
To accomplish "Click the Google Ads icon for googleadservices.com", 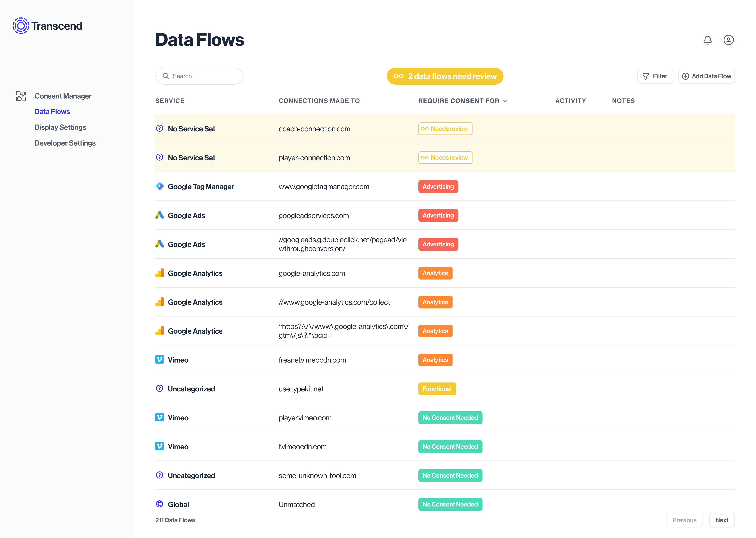I will pyautogui.click(x=160, y=215).
